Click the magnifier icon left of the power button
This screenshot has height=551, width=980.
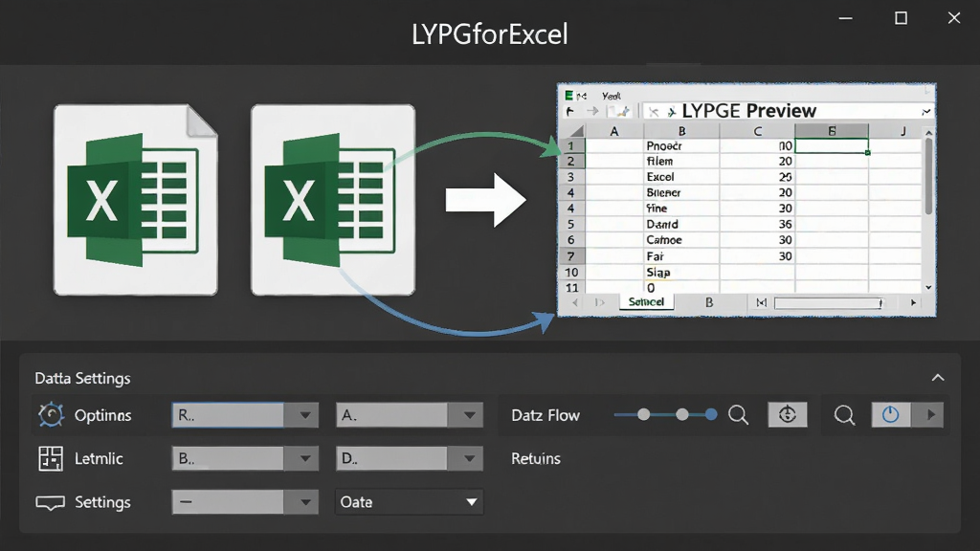point(844,415)
